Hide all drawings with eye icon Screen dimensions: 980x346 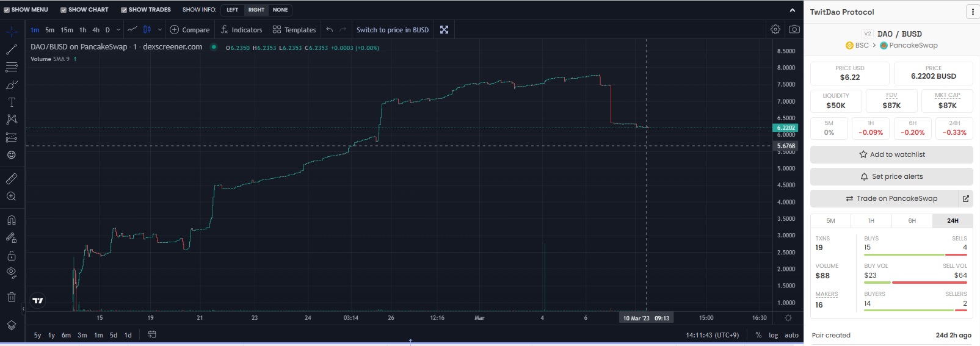(12, 273)
